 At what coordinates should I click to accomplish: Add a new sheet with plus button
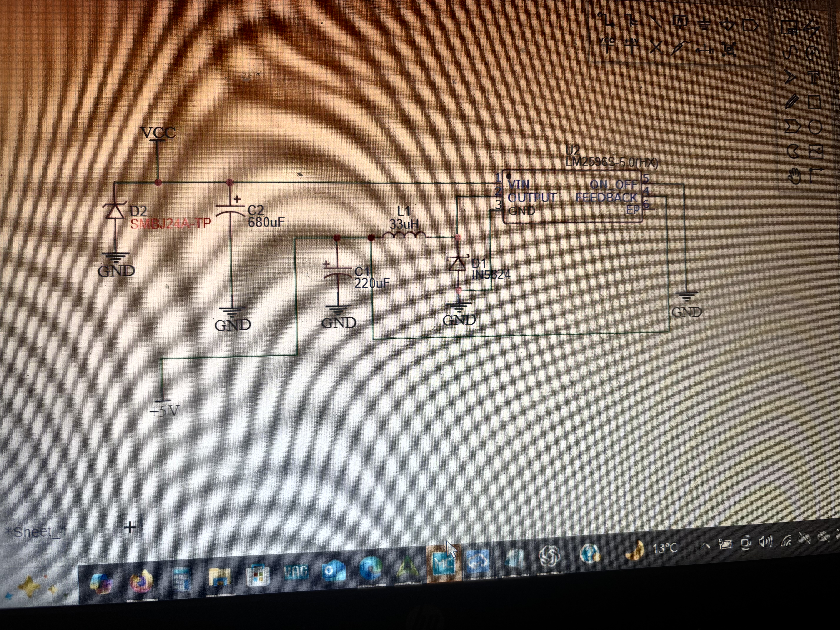pos(130,527)
